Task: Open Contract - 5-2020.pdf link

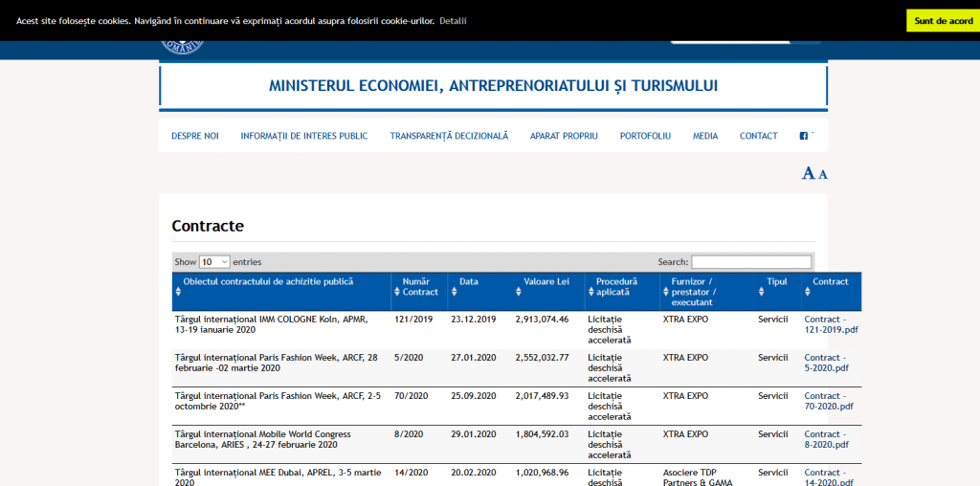Action: coord(826,363)
